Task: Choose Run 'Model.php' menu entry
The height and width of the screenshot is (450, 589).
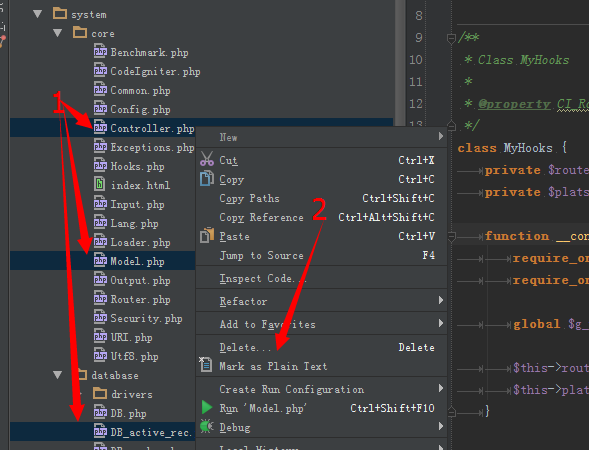Action: (321, 408)
